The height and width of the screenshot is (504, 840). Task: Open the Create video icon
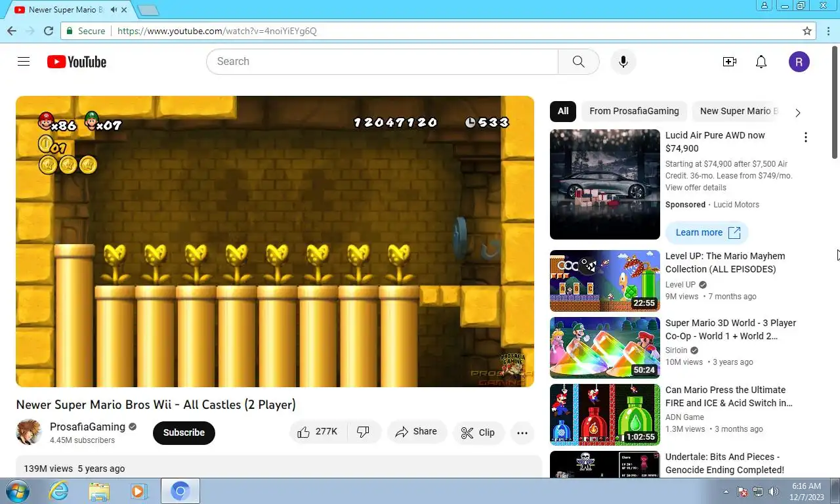click(x=730, y=62)
